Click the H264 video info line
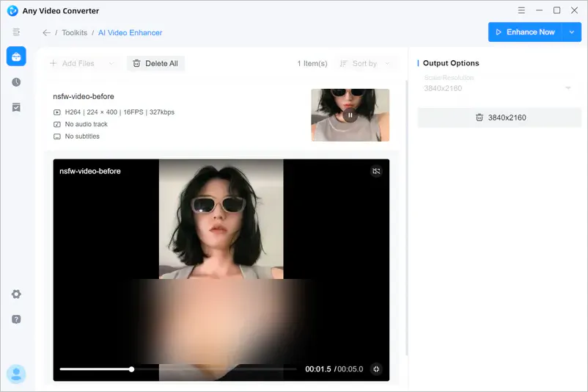 coord(114,112)
